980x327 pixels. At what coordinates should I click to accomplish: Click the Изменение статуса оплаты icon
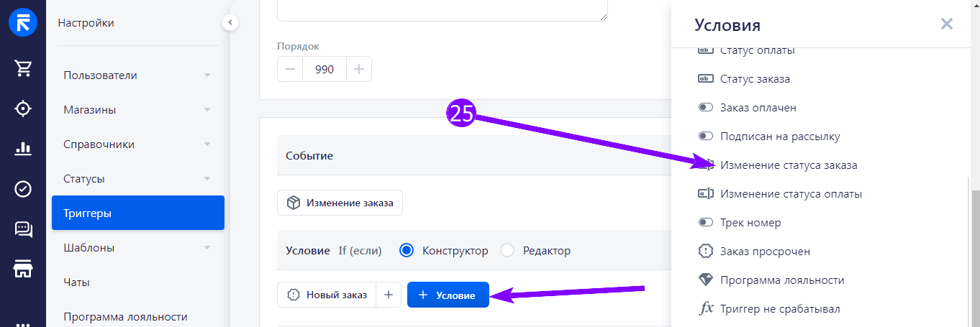pyautogui.click(x=706, y=194)
